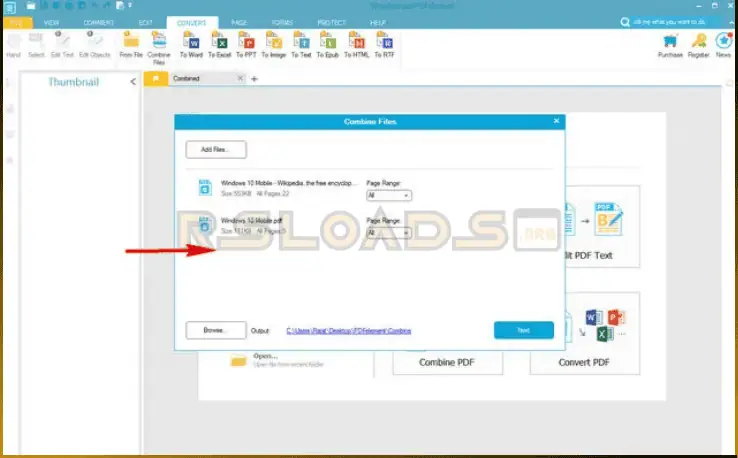Switch to the COMMENT ribbon tab
The width and height of the screenshot is (738, 458).
click(x=98, y=23)
